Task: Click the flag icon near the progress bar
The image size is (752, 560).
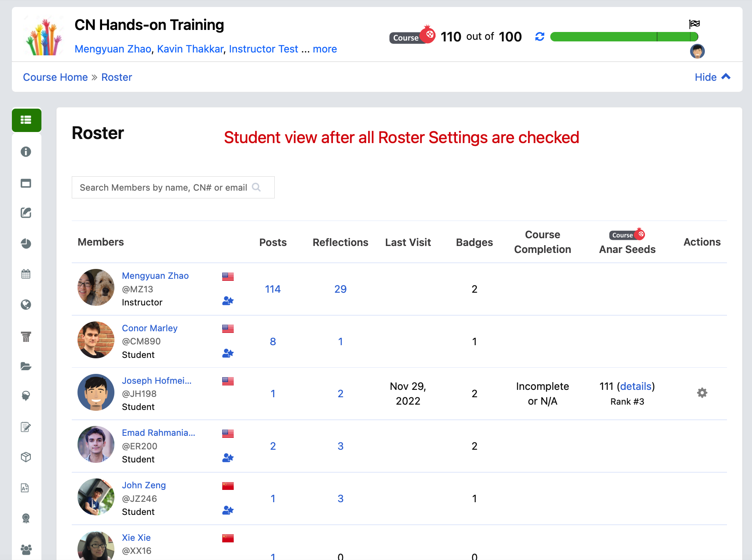Action: coord(694,24)
